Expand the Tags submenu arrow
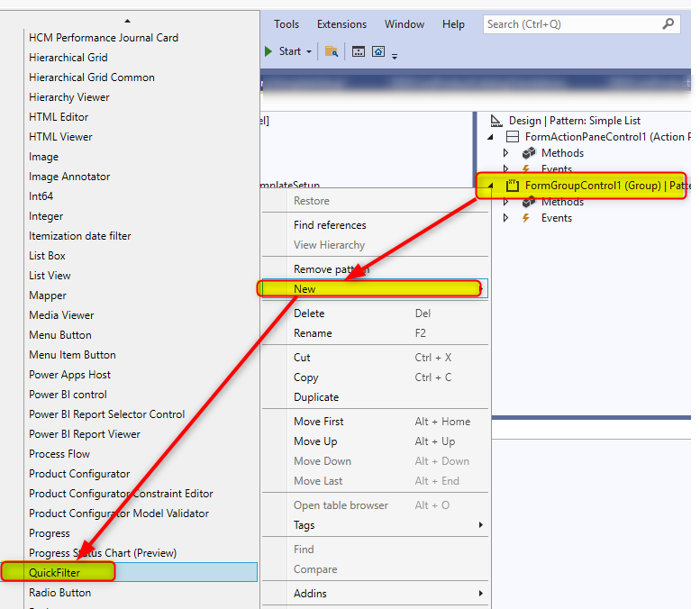The image size is (700, 609). 481,524
